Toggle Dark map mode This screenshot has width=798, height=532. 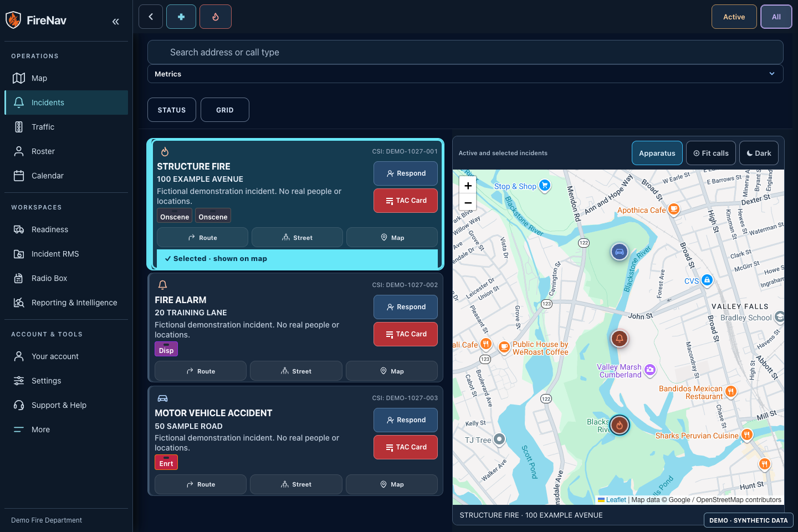(759, 153)
